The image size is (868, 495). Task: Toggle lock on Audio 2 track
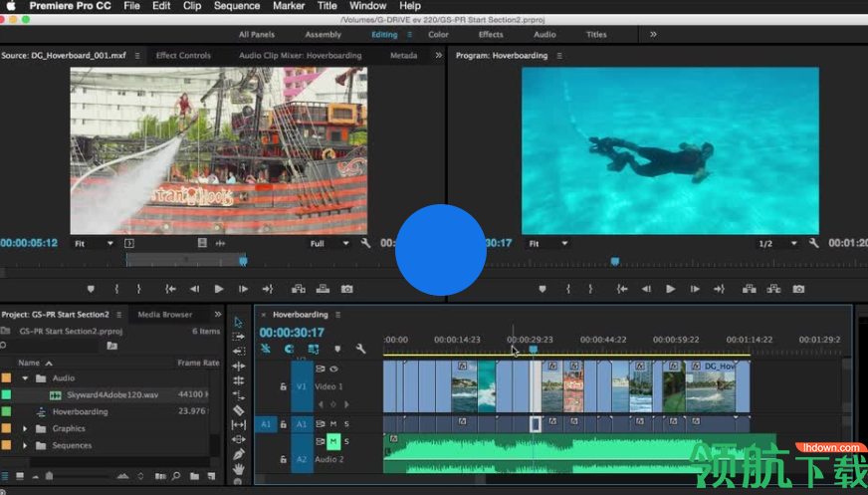click(284, 459)
